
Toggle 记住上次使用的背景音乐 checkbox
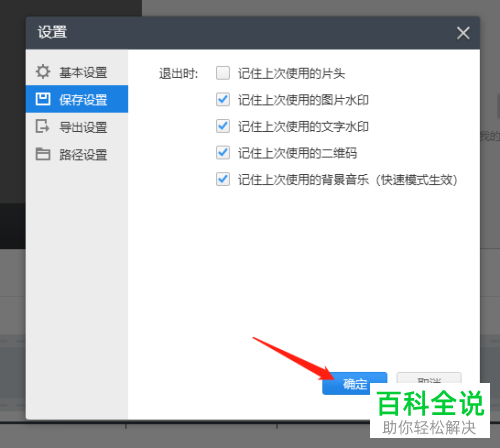click(223, 179)
